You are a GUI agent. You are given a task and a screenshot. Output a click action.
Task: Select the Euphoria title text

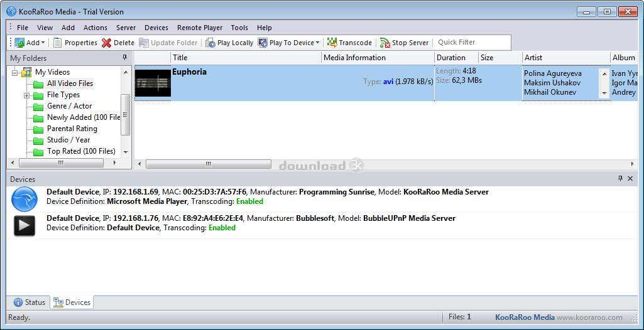pos(189,72)
